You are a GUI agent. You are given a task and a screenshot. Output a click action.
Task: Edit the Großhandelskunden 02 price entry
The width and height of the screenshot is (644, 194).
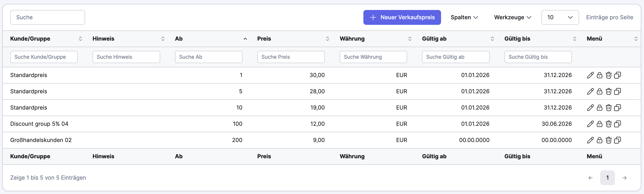click(x=590, y=140)
